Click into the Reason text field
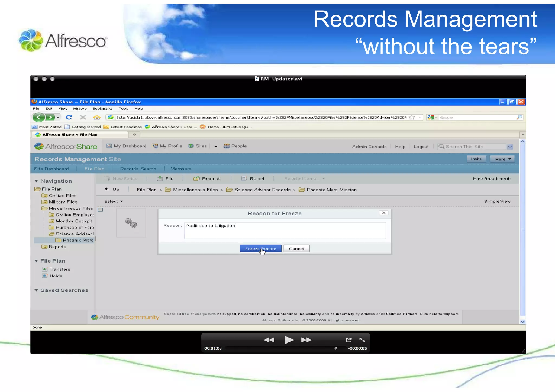Viewport: 555px width, 392px height. tap(285, 231)
